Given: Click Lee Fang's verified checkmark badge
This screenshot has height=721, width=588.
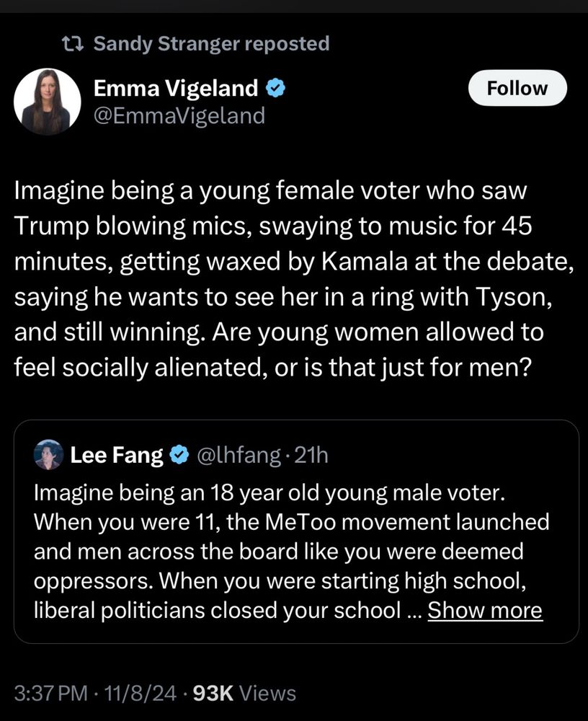Looking at the screenshot, I should 179,454.
